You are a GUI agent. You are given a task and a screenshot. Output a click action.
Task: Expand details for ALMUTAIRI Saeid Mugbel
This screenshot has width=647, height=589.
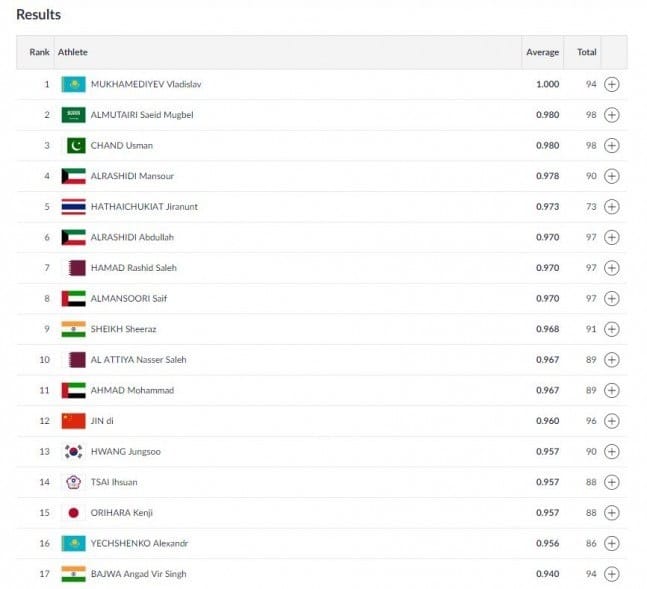click(612, 115)
